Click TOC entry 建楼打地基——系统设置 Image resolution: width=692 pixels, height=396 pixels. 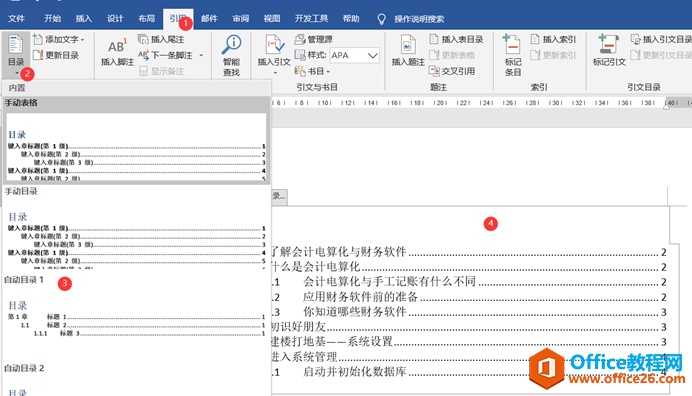[x=332, y=341]
